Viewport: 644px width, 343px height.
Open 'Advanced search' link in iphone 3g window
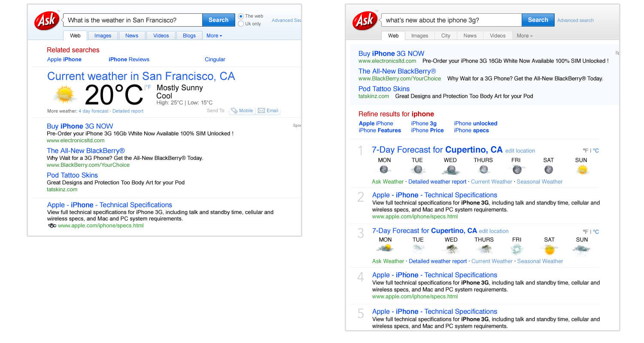tap(575, 20)
